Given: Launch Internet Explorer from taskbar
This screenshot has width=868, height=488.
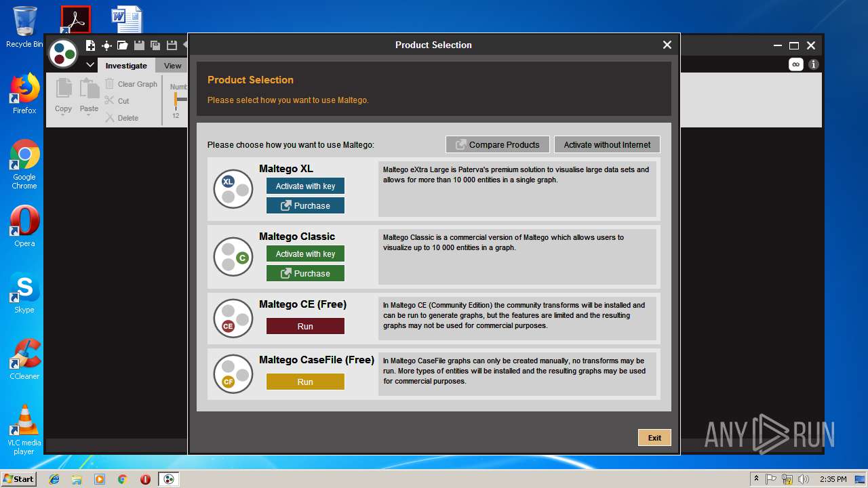Looking at the screenshot, I should pyautogui.click(x=54, y=479).
